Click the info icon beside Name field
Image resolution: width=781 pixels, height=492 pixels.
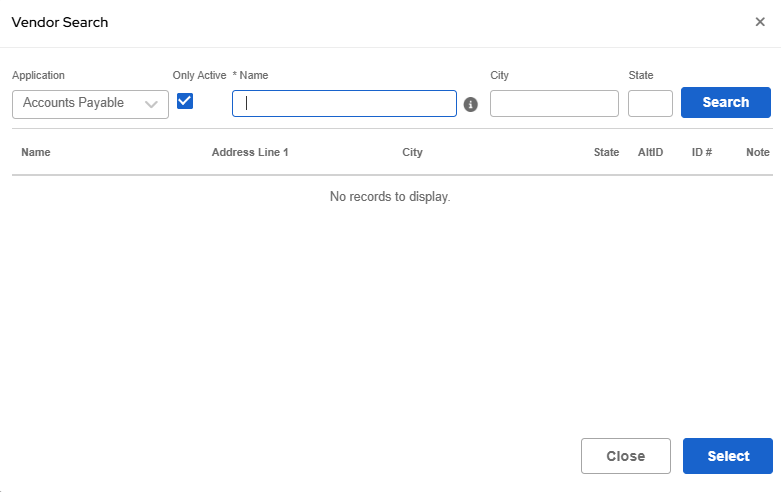pyautogui.click(x=471, y=104)
